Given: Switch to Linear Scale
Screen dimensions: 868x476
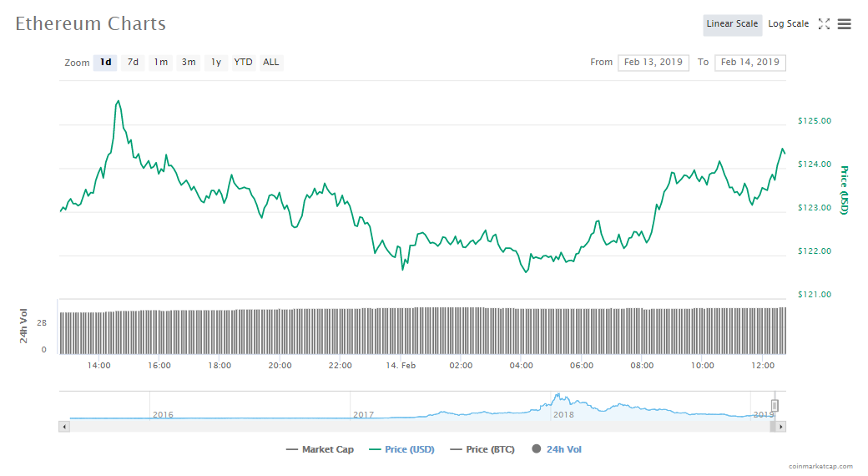Looking at the screenshot, I should (x=732, y=24).
